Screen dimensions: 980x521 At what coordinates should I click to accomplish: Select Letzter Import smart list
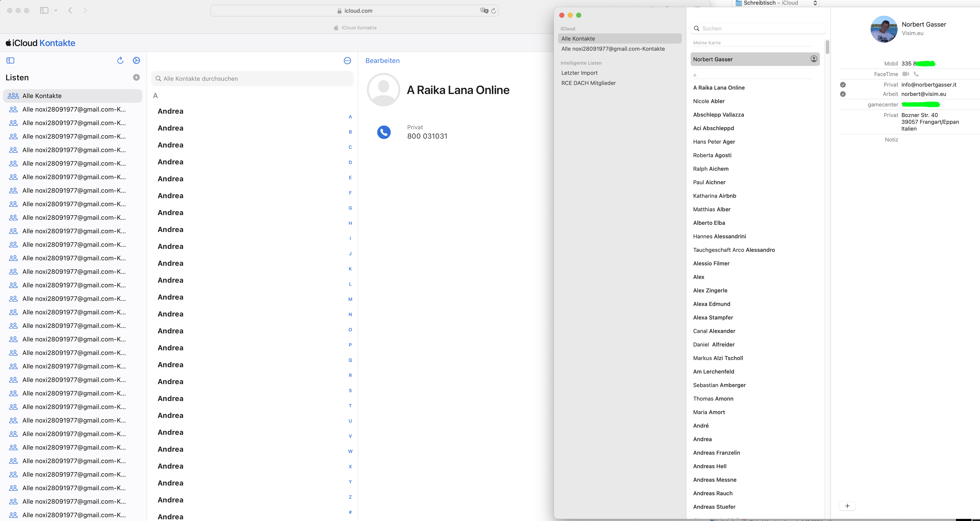[x=579, y=73]
